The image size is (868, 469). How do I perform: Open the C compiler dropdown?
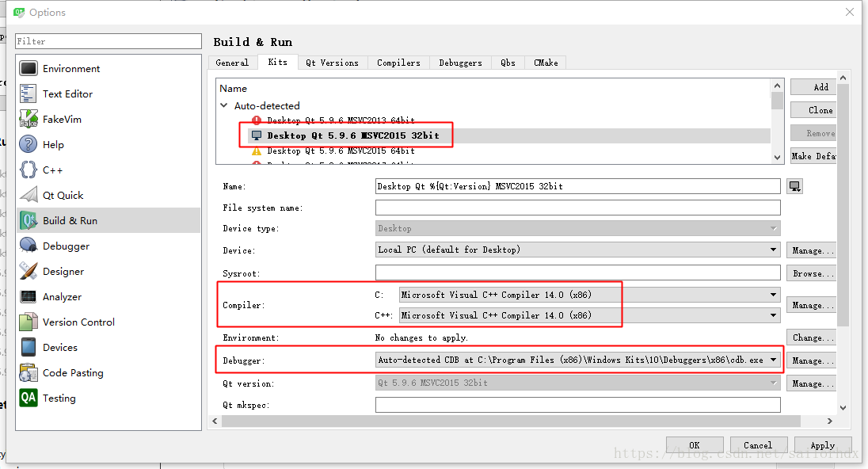pos(589,295)
